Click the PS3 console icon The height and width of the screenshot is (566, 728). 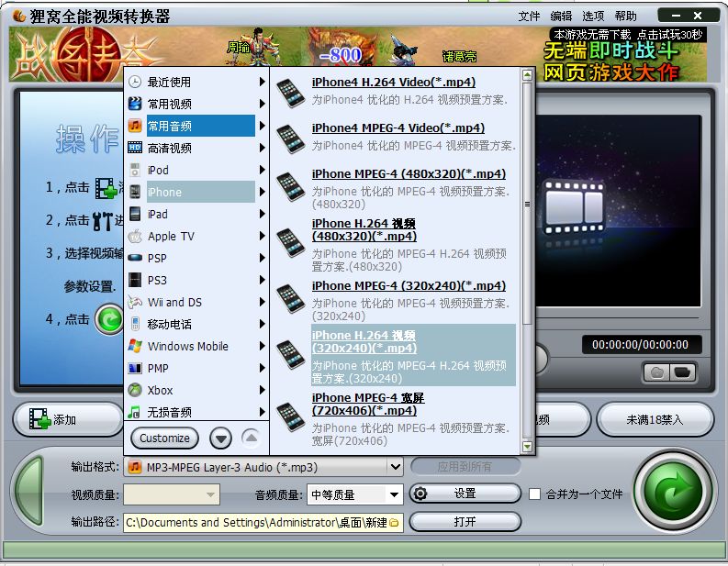(135, 280)
